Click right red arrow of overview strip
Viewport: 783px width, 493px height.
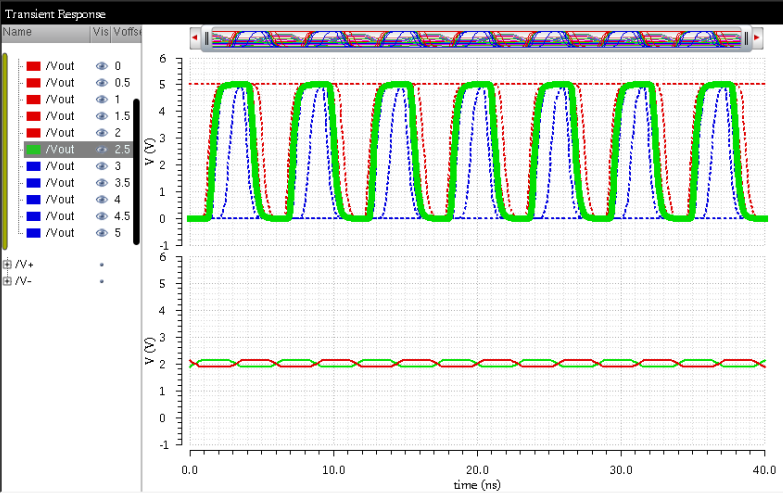(757, 38)
